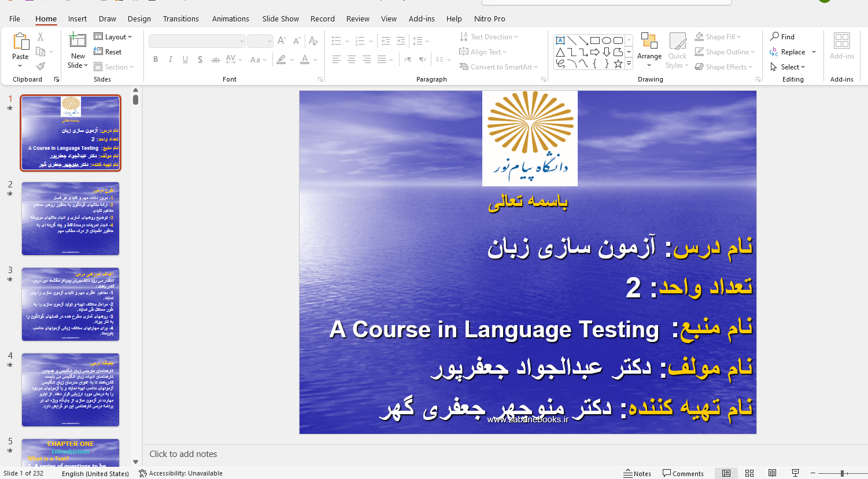
Task: Open the font name combo box
Action: click(x=197, y=41)
